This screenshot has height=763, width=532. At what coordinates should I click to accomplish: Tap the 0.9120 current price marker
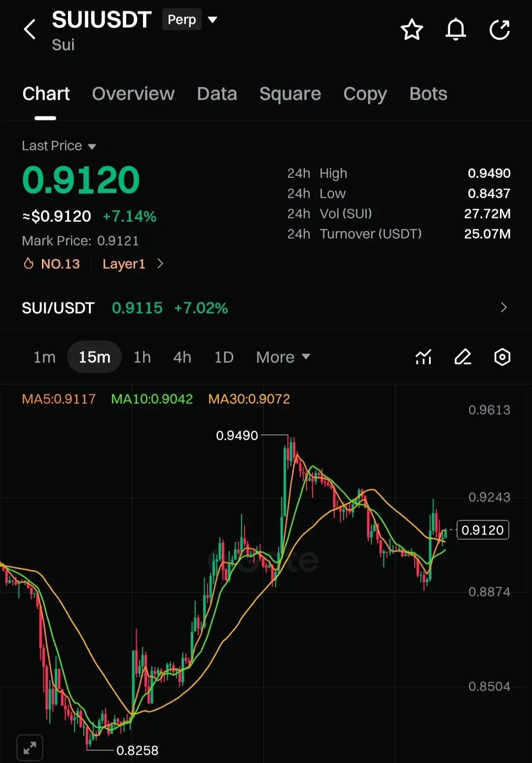click(483, 530)
